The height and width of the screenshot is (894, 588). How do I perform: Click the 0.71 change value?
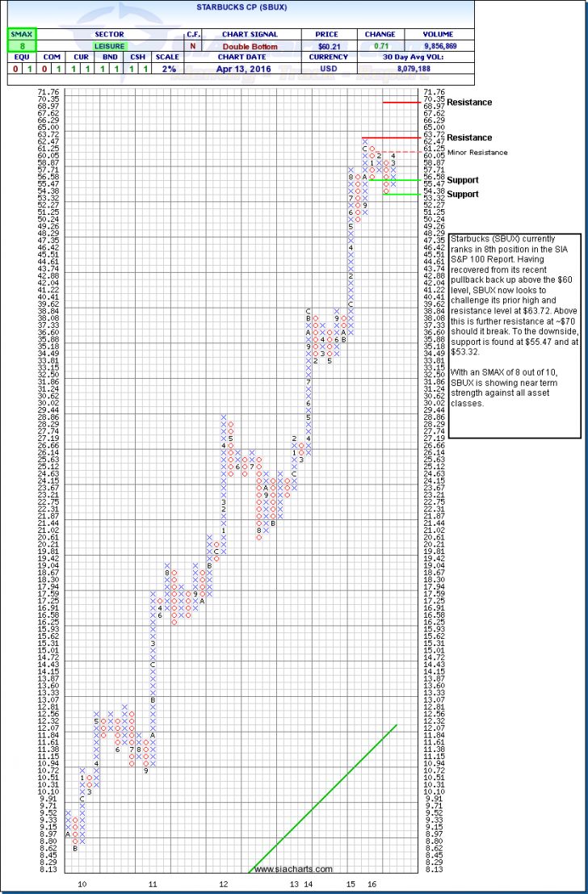(380, 47)
